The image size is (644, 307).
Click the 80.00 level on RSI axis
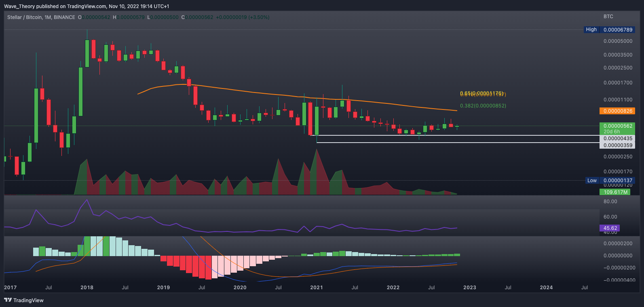pyautogui.click(x=610, y=202)
